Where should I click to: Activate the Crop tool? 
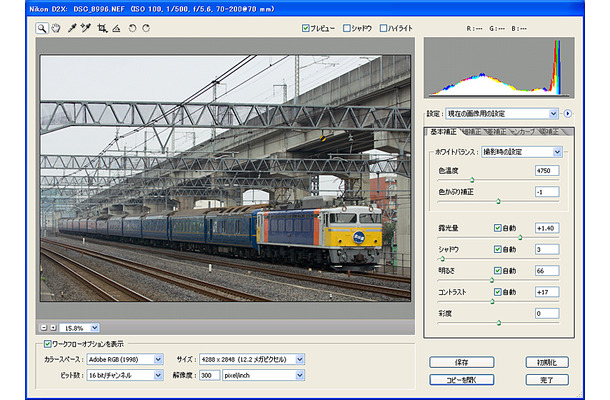tap(102, 28)
